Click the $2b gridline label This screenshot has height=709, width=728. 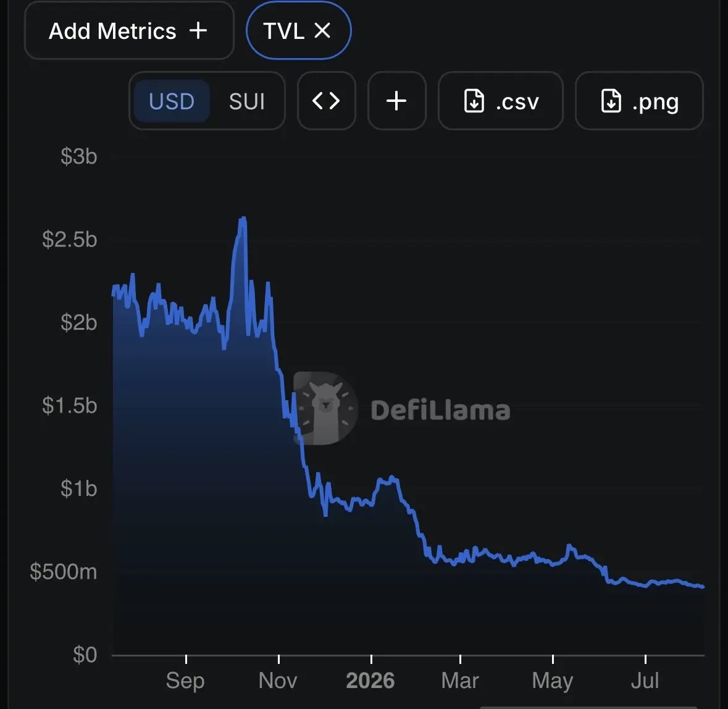pyautogui.click(x=78, y=322)
